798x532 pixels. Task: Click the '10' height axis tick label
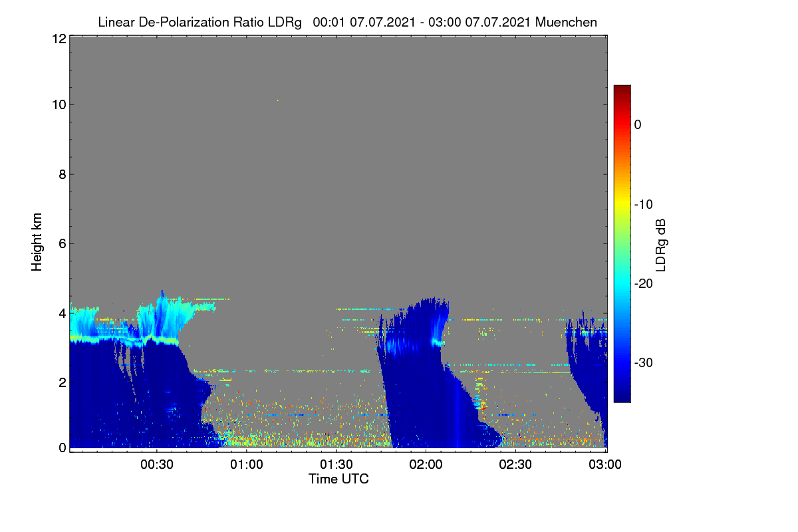(58, 104)
